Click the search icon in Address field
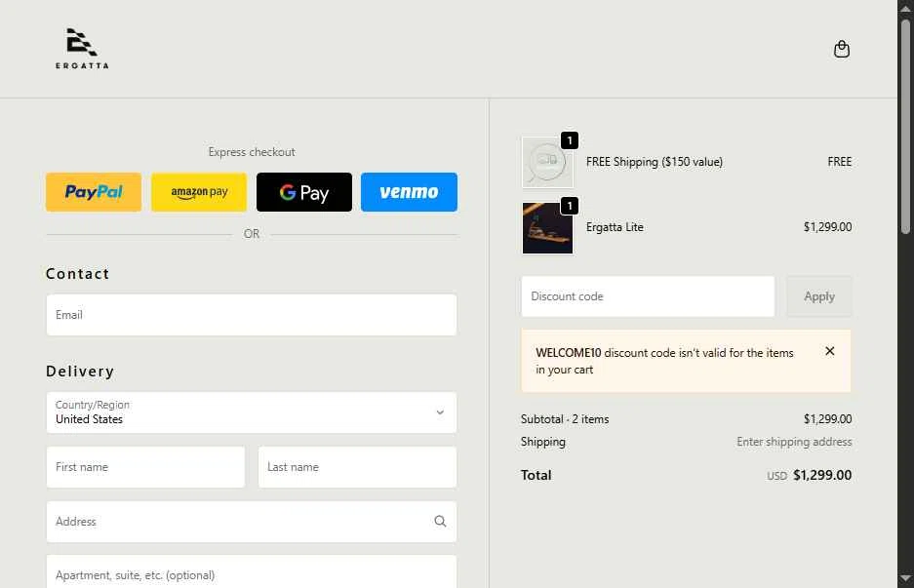Viewport: 914px width, 588px height. click(440, 521)
